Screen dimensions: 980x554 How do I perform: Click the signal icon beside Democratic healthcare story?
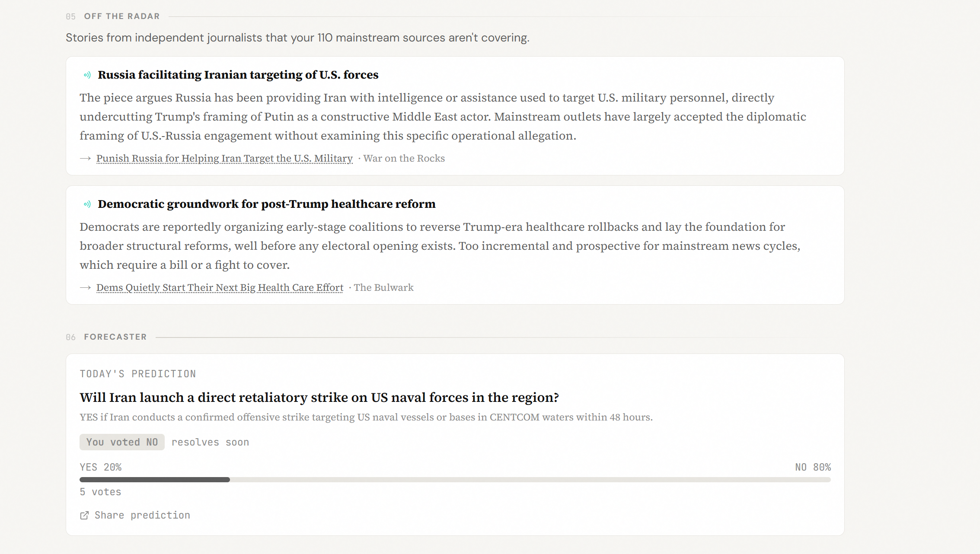(x=87, y=204)
